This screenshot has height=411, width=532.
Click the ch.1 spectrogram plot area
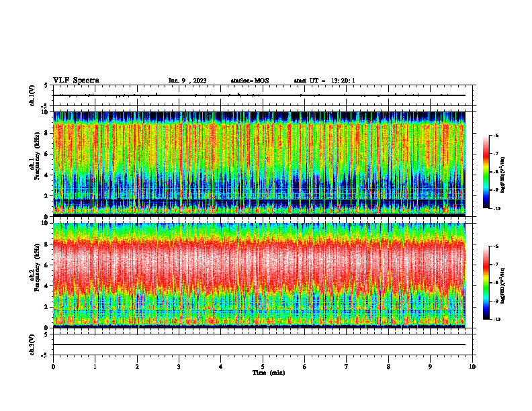point(259,164)
